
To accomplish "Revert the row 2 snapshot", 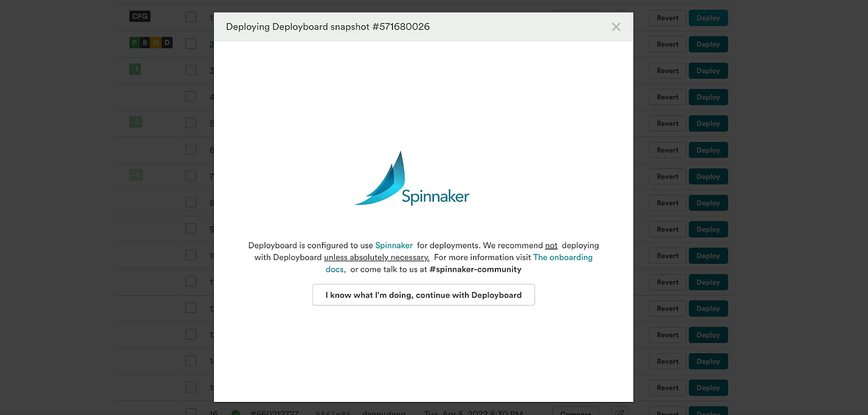I will coord(668,44).
